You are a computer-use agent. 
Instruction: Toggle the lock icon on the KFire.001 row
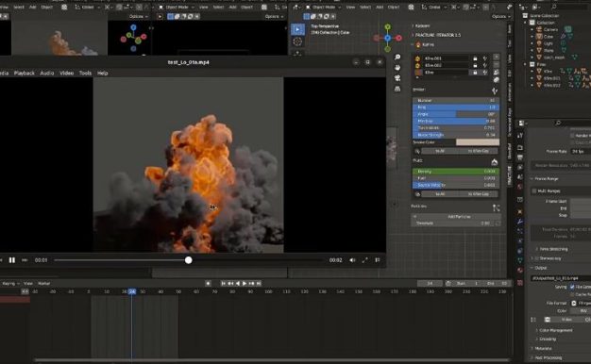pyautogui.click(x=475, y=58)
